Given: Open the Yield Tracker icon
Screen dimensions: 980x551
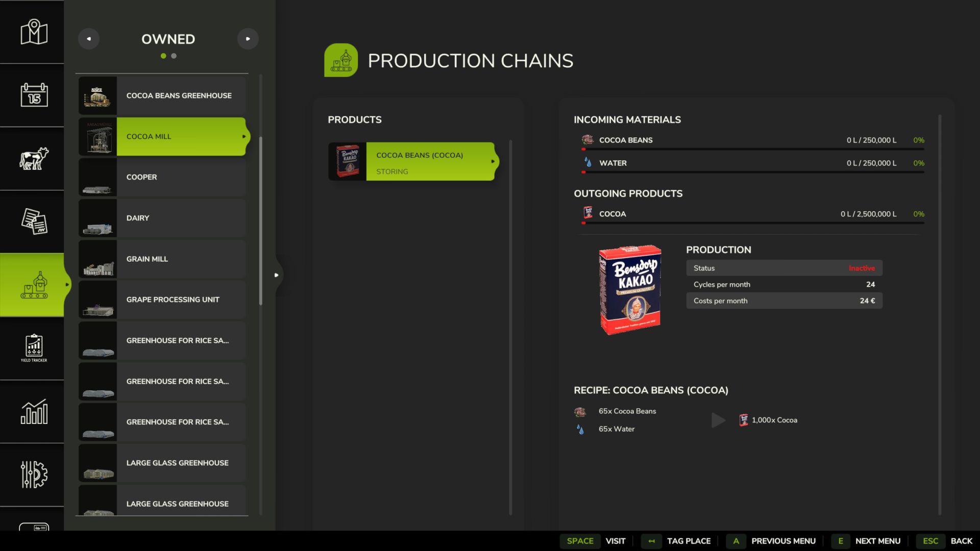Looking at the screenshot, I should (x=34, y=348).
